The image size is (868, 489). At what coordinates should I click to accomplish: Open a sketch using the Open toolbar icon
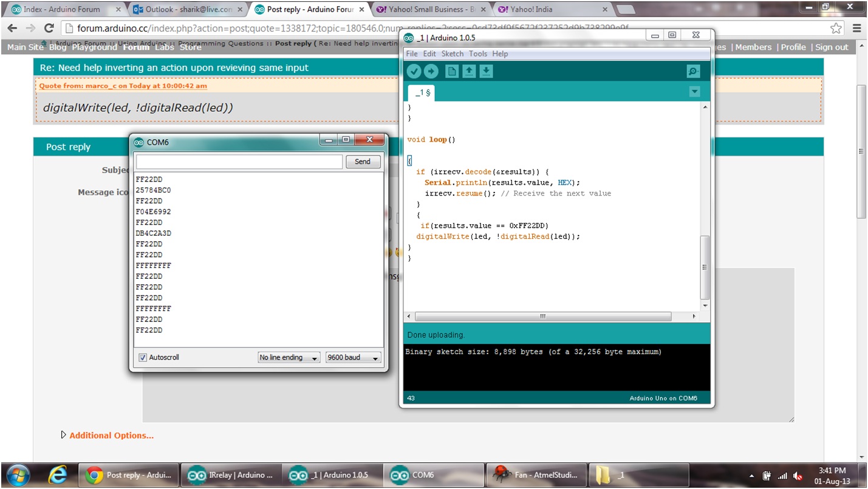468,71
